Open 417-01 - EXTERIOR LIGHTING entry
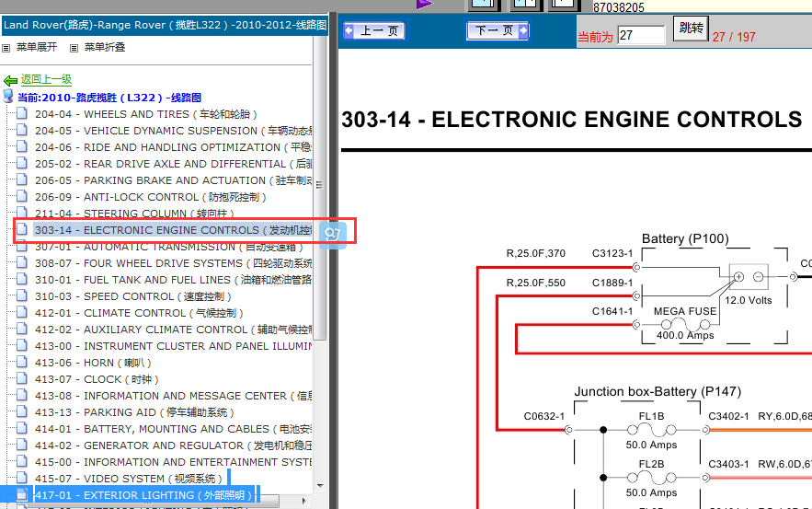Image resolution: width=812 pixels, height=509 pixels. point(143,495)
